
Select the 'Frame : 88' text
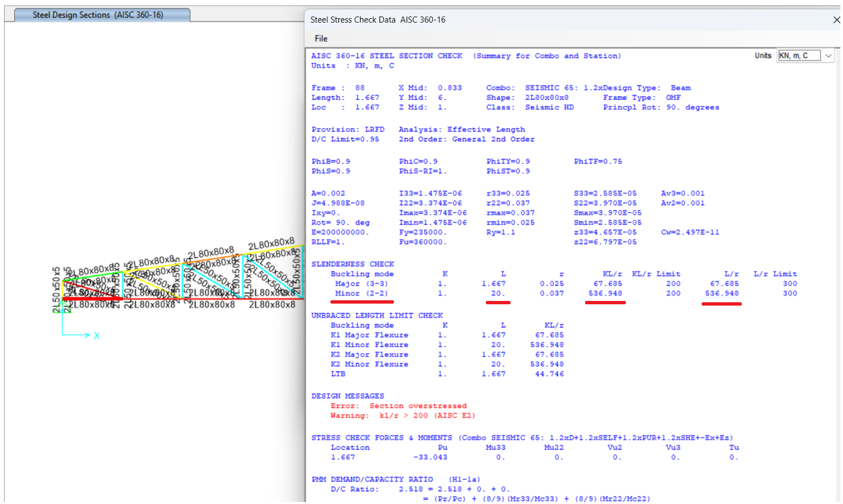(338, 88)
